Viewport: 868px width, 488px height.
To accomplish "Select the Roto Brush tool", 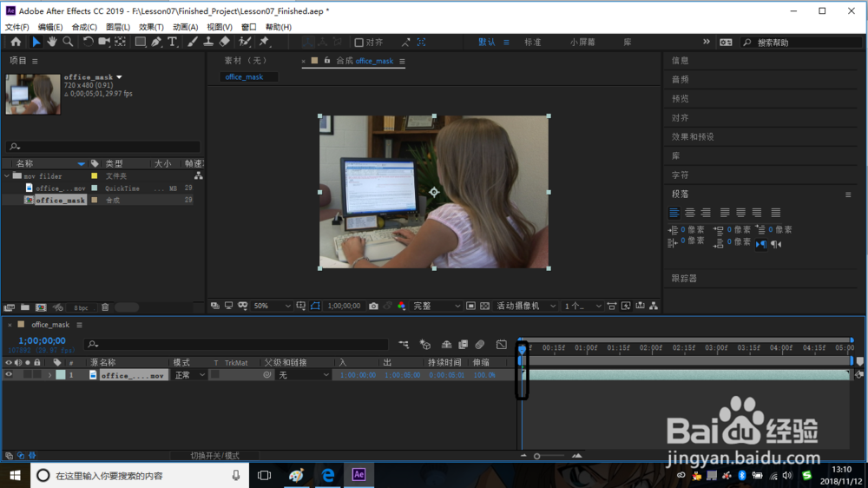I will point(244,42).
